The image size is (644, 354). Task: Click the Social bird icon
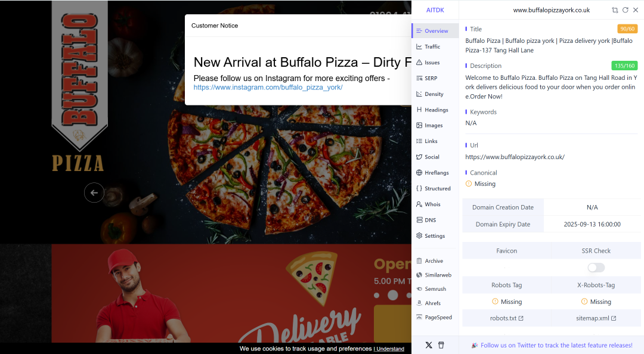click(419, 157)
